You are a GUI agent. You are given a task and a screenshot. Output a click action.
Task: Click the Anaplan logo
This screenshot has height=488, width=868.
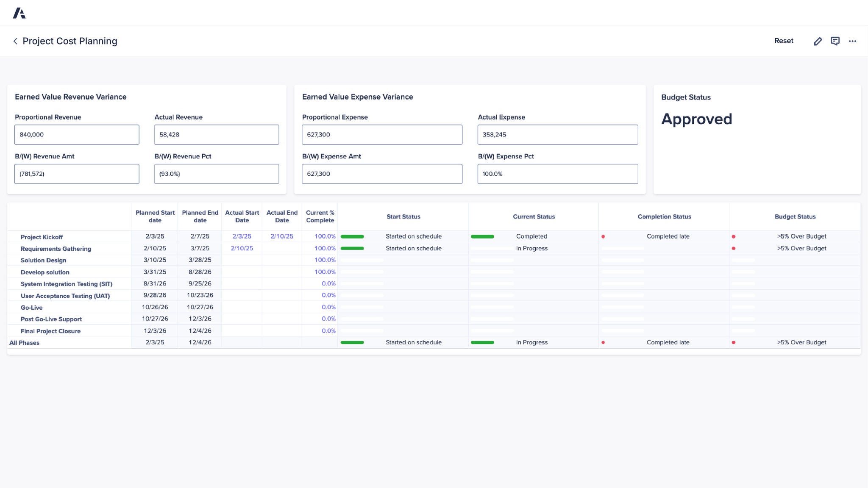click(x=20, y=13)
